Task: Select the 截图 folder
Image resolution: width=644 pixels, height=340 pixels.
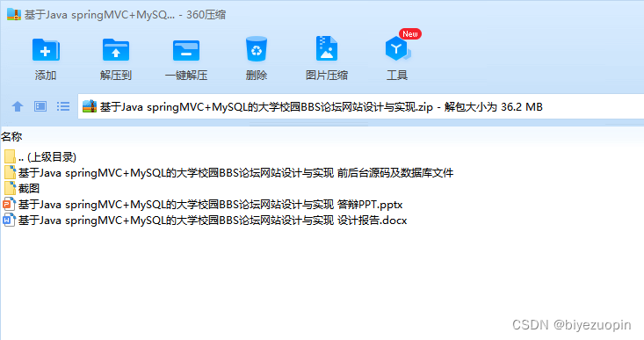Action: click(21, 189)
